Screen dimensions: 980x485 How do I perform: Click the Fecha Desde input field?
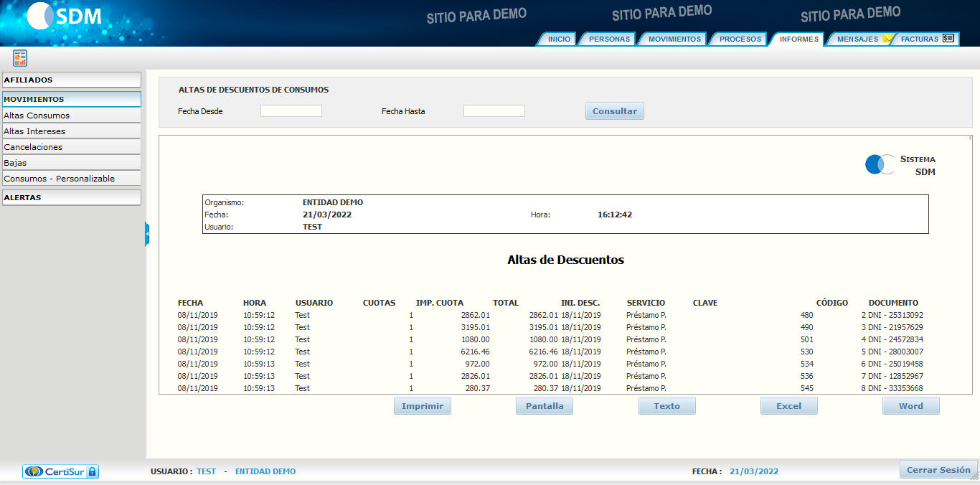click(x=291, y=111)
